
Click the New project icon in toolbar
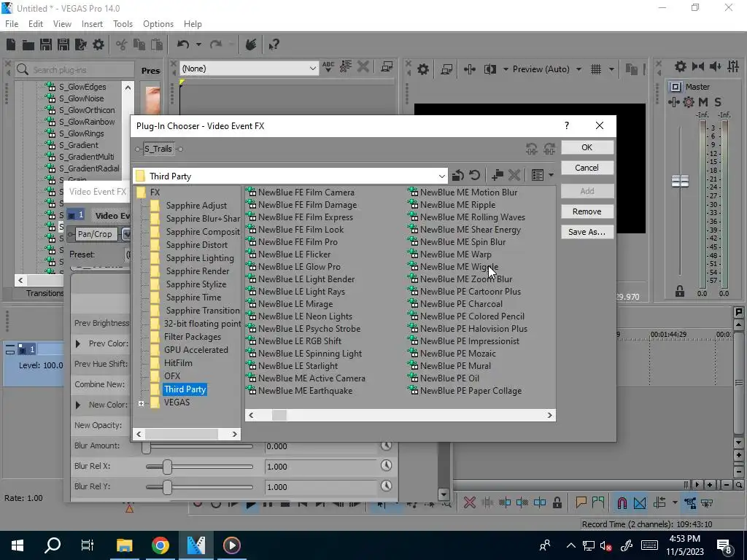coord(10,44)
